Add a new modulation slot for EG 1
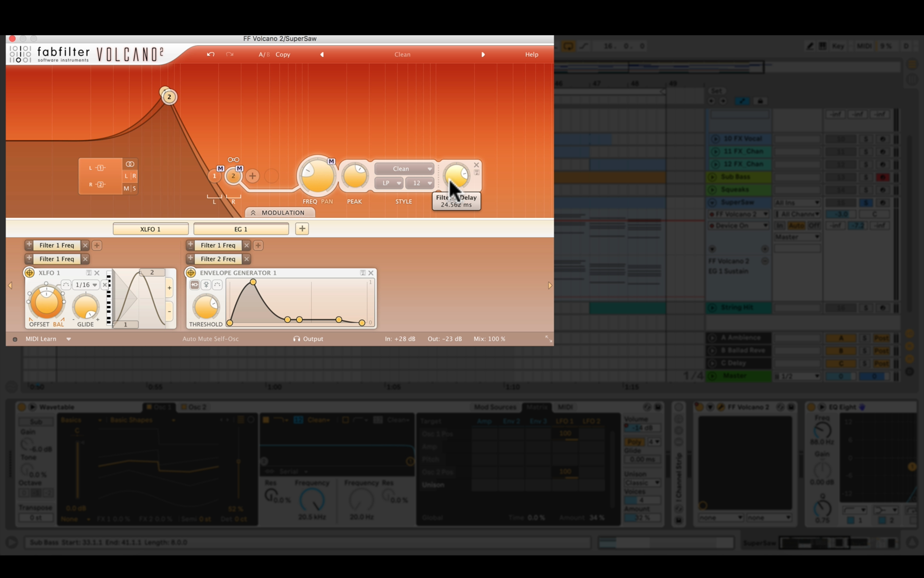The width and height of the screenshot is (924, 578). coord(258,246)
